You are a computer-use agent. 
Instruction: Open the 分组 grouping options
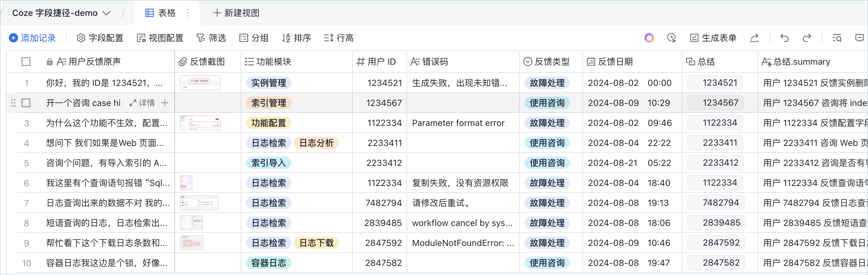coord(254,38)
